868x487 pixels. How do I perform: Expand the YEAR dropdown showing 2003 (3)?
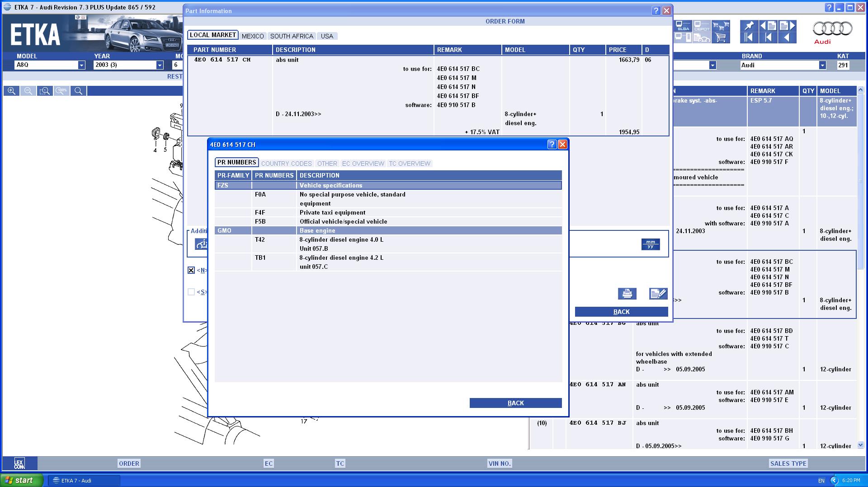[160, 65]
